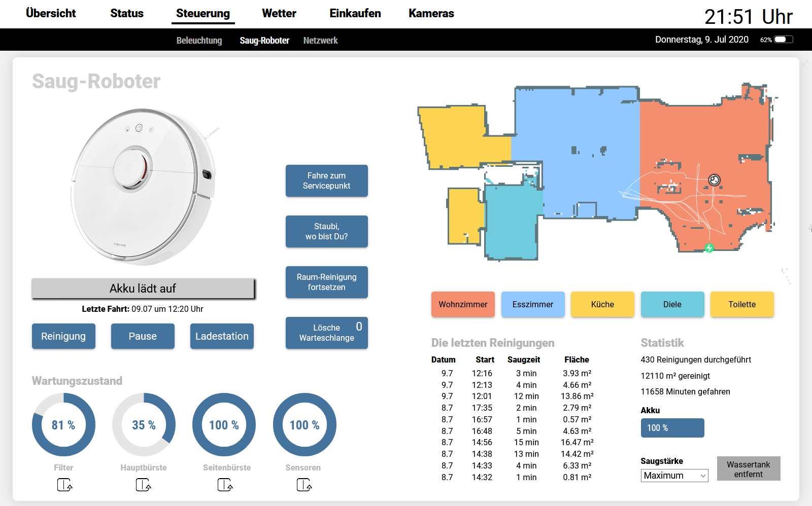Click the reset icon under Hauptbürste

point(144,485)
